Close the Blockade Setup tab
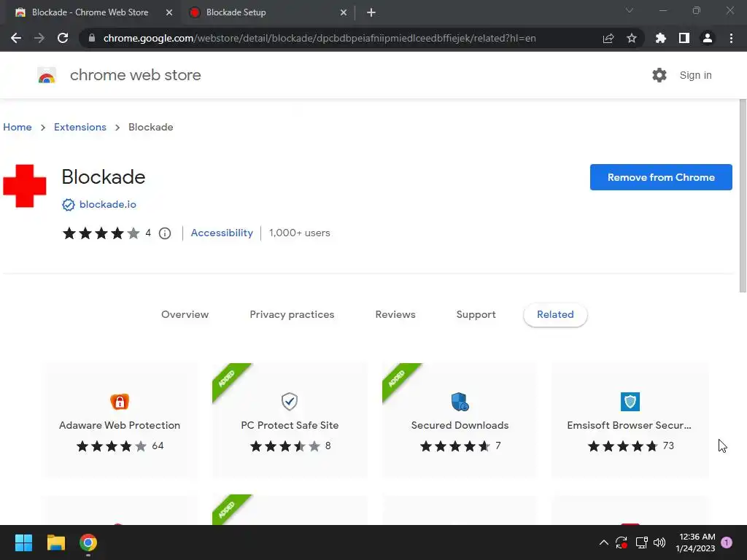The image size is (747, 560). 343,12
